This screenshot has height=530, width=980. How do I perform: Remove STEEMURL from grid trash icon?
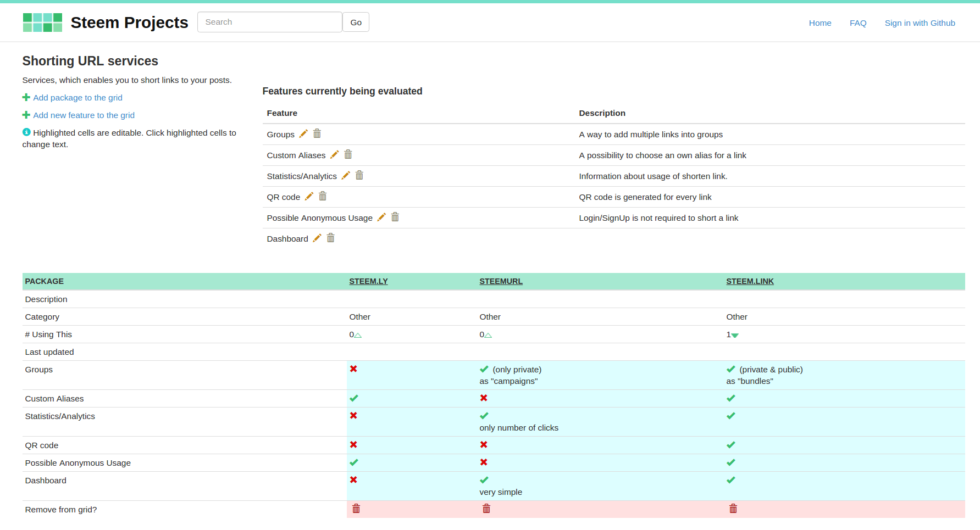[x=486, y=509]
